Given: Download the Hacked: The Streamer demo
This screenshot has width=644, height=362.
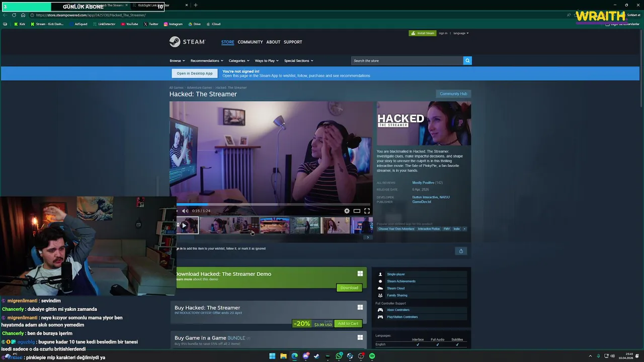Looking at the screenshot, I should click(x=349, y=288).
